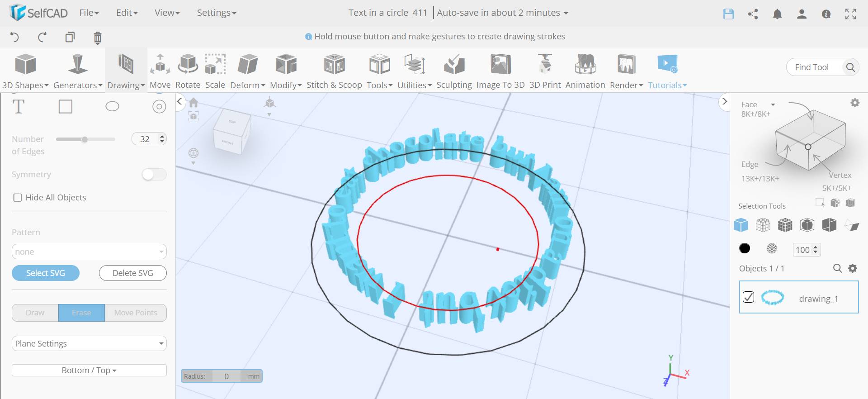Image resolution: width=868 pixels, height=399 pixels.
Task: Choose the ellipse drawing shape icon
Action: (112, 107)
